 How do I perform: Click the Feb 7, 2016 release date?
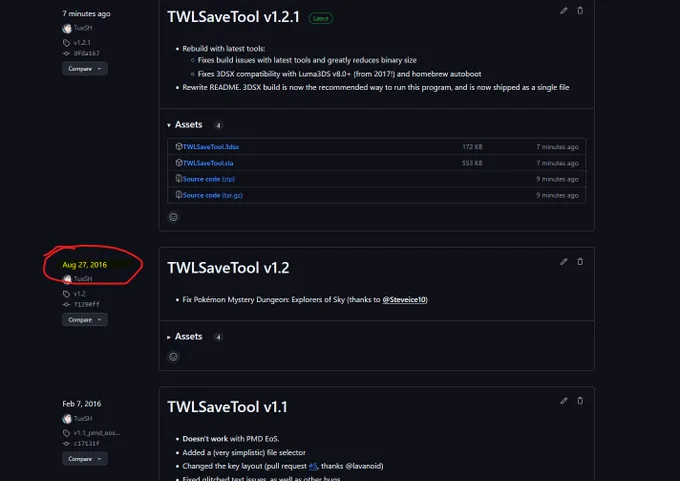tap(82, 403)
